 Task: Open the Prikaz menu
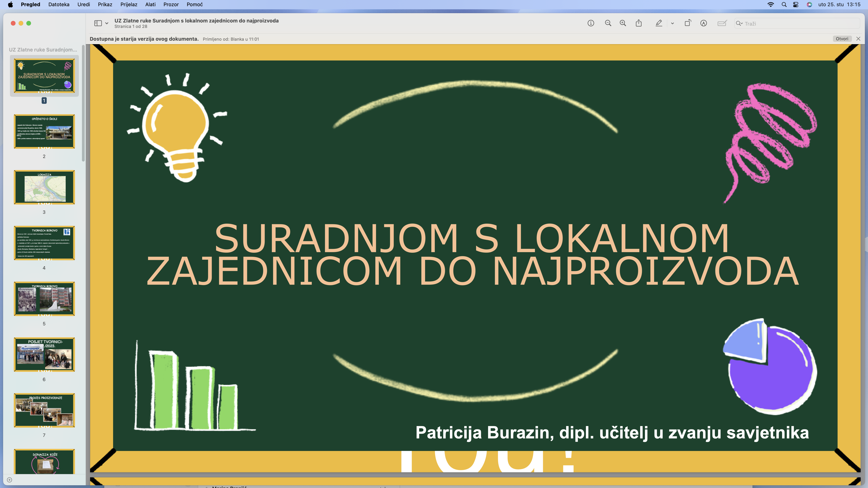105,4
